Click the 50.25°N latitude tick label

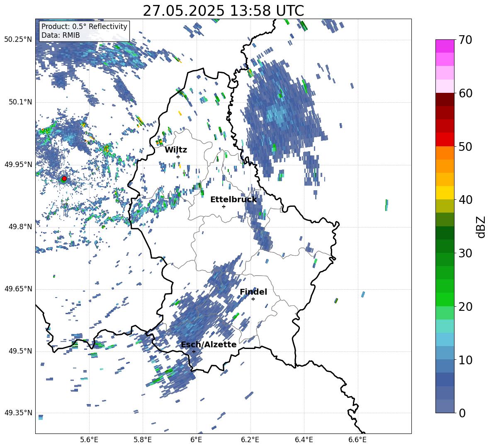[18, 40]
